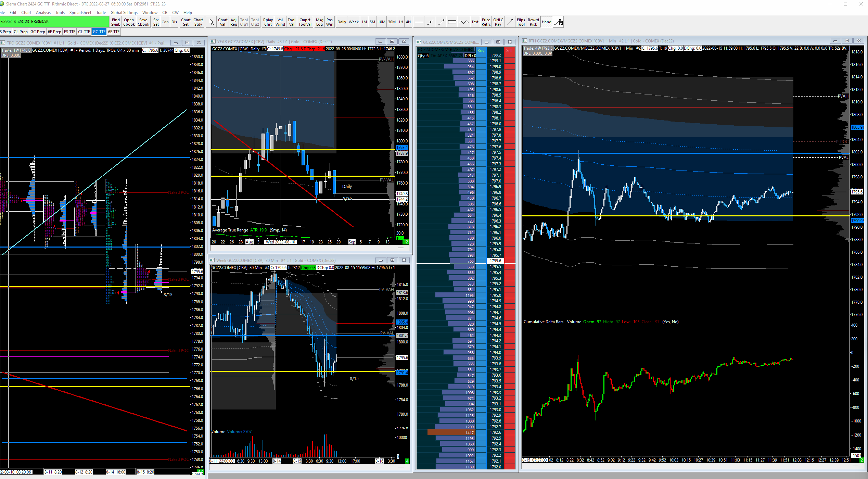
Task: Switch to the CL TTF chartbook tab
Action: pyautogui.click(x=84, y=32)
